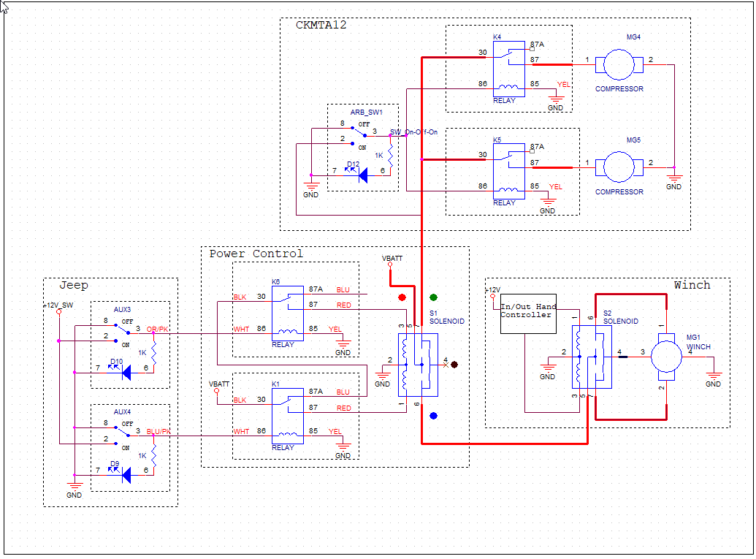This screenshot has width=756, height=559.
Task: Click the SW_On-Off-On net label
Action: (413, 132)
